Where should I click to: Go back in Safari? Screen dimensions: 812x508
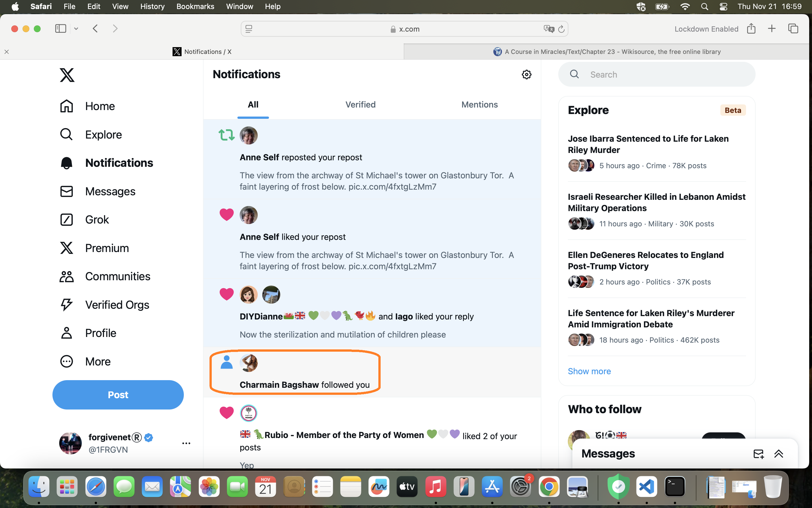pyautogui.click(x=95, y=29)
